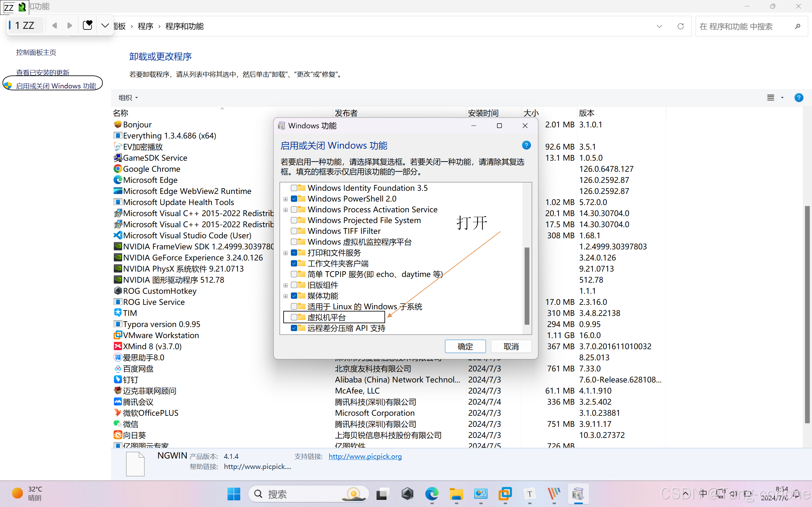This screenshot has height=507, width=812.
Task: Sort programs by the 发布者 column header
Action: [346, 113]
